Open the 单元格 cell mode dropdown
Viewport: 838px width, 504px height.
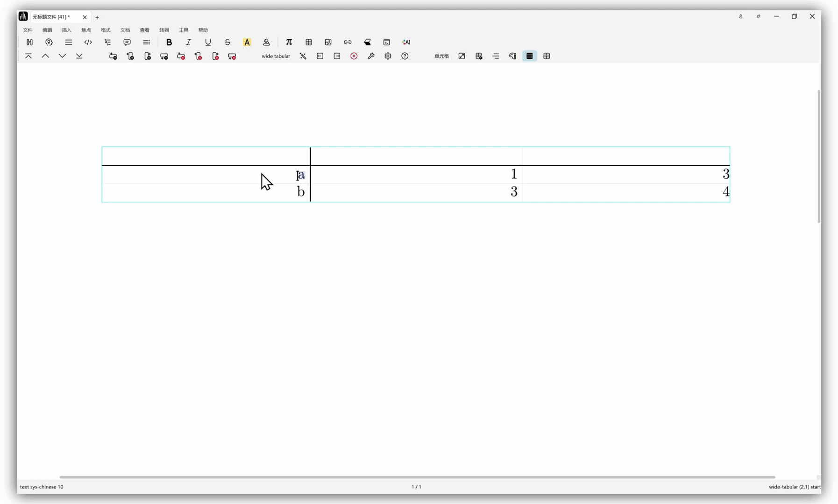441,56
